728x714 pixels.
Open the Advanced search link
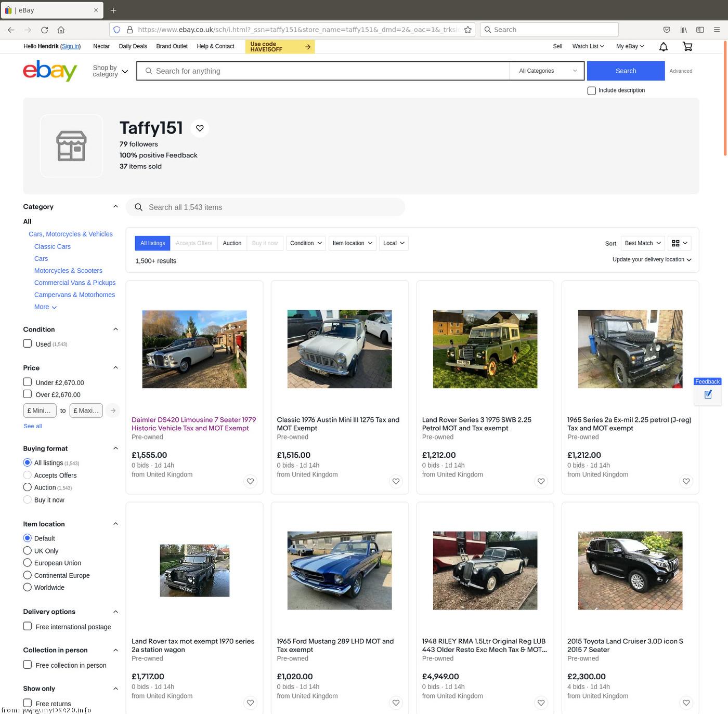681,71
